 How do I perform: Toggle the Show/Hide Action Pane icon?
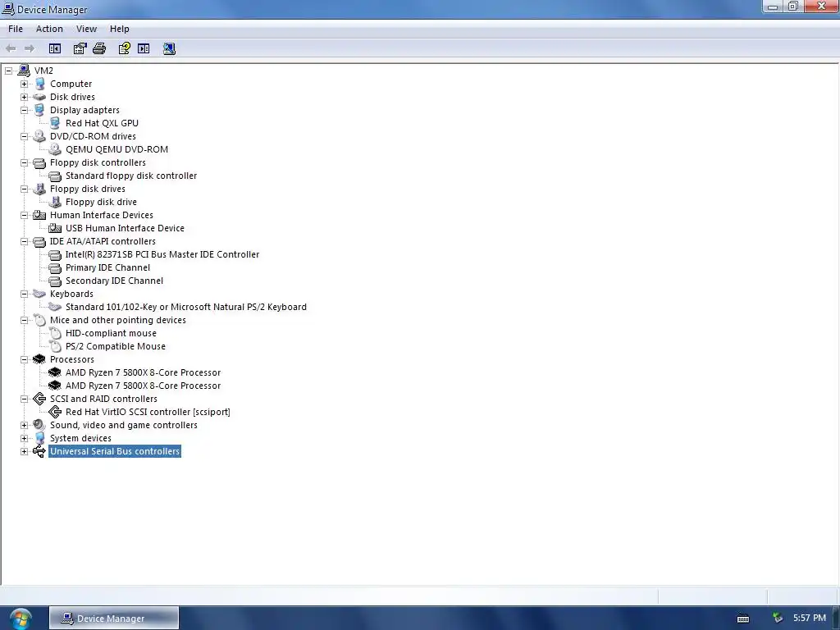coord(144,48)
